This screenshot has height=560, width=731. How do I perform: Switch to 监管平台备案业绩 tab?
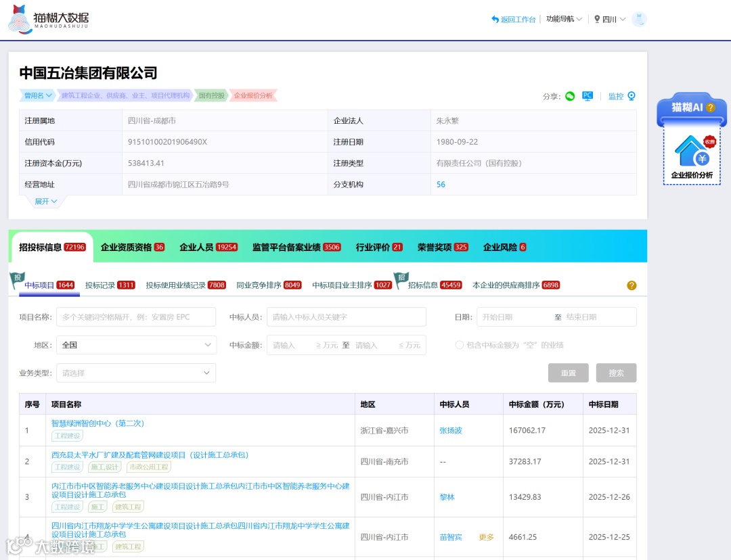click(296, 247)
